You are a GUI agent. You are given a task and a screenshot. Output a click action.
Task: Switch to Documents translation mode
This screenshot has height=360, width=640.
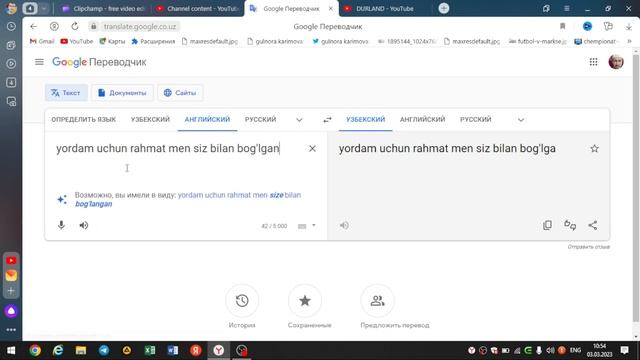[122, 93]
